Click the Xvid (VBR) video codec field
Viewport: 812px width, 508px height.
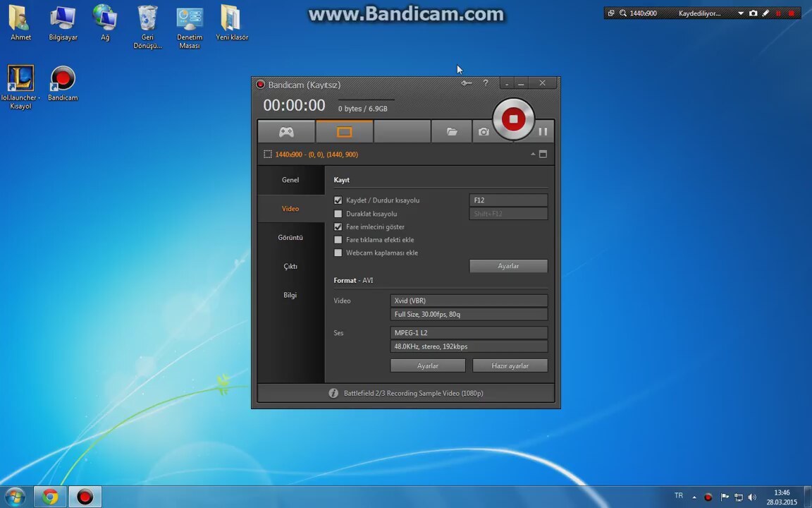tap(469, 301)
